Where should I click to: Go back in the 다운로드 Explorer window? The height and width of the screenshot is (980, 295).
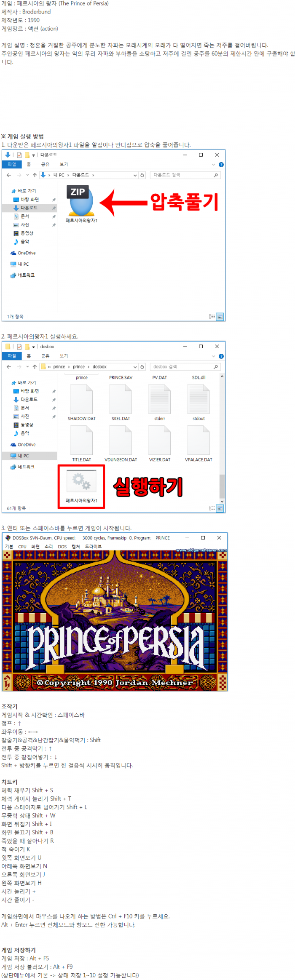coord(9,175)
